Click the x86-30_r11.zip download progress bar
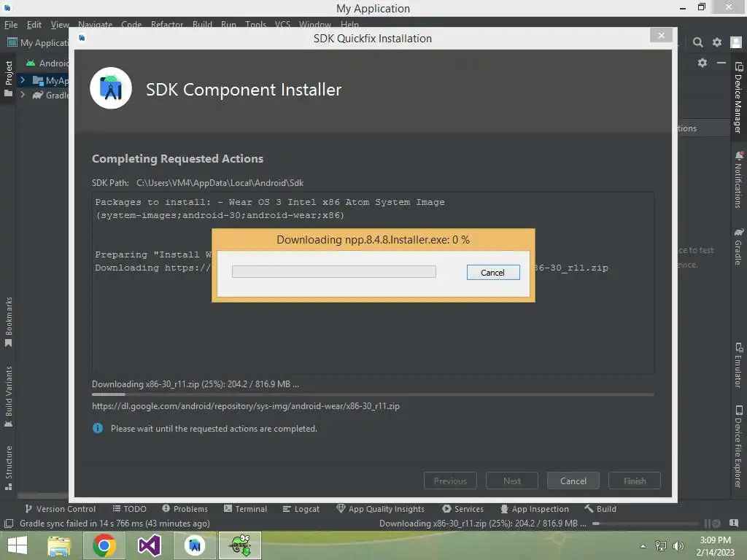The height and width of the screenshot is (560, 747). (373, 394)
